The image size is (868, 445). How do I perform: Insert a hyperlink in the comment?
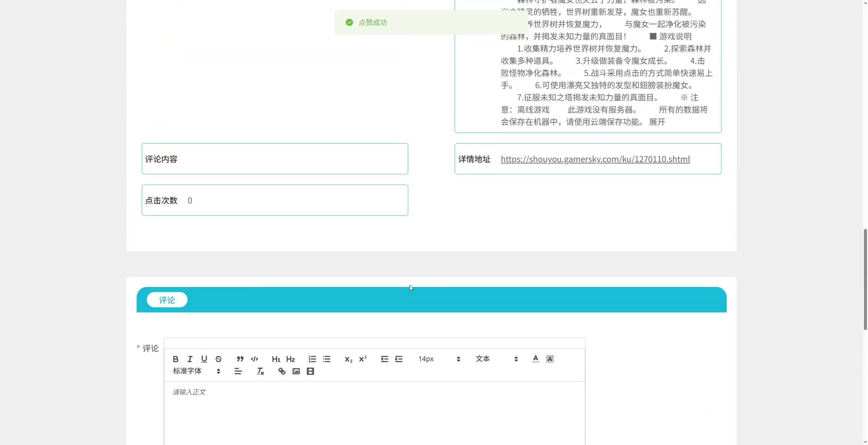[282, 371]
